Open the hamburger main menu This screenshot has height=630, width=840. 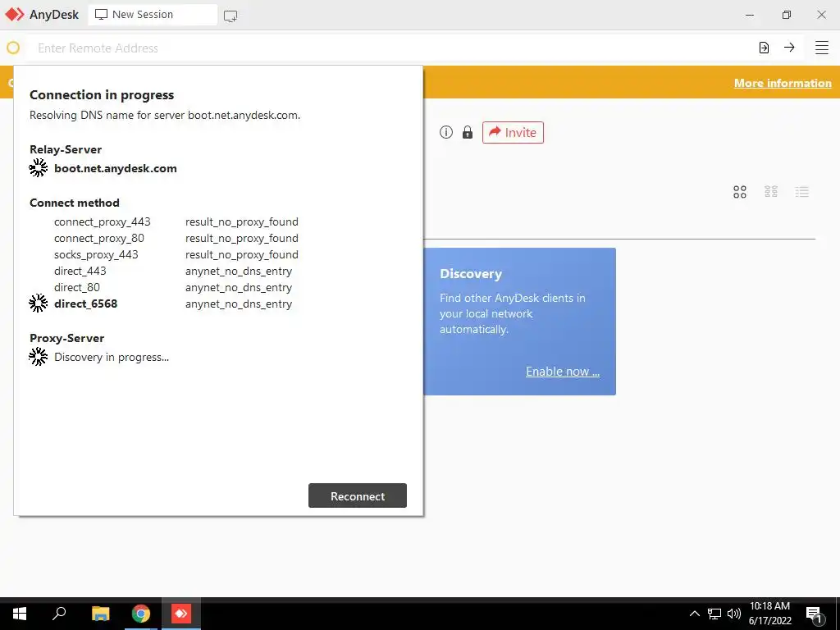[x=821, y=48]
